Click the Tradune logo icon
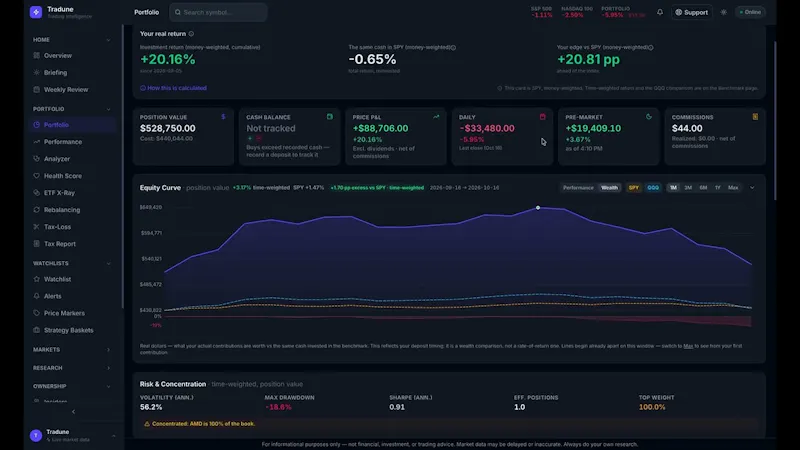Viewport: 800px width, 450px height. [x=36, y=12]
